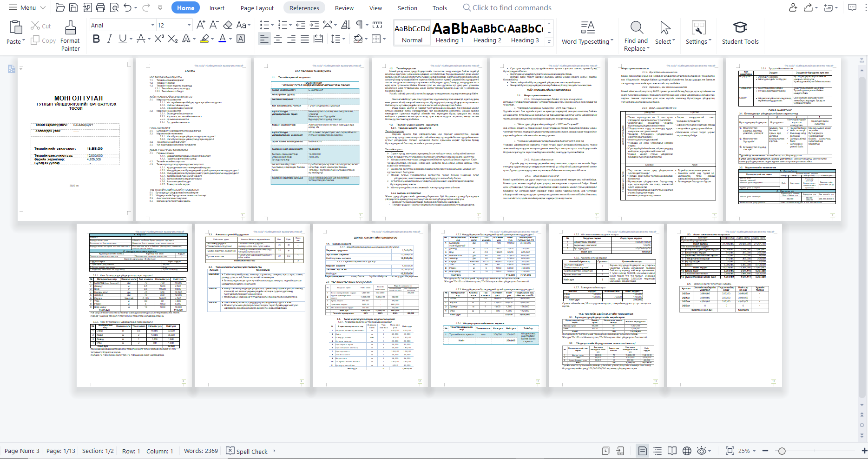Click the Sort icon in the ribbon

tap(346, 25)
